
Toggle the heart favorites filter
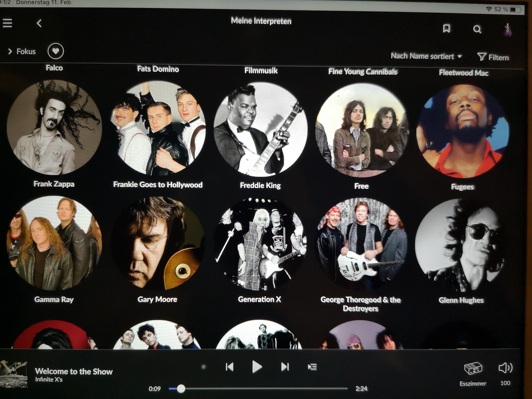[x=56, y=51]
